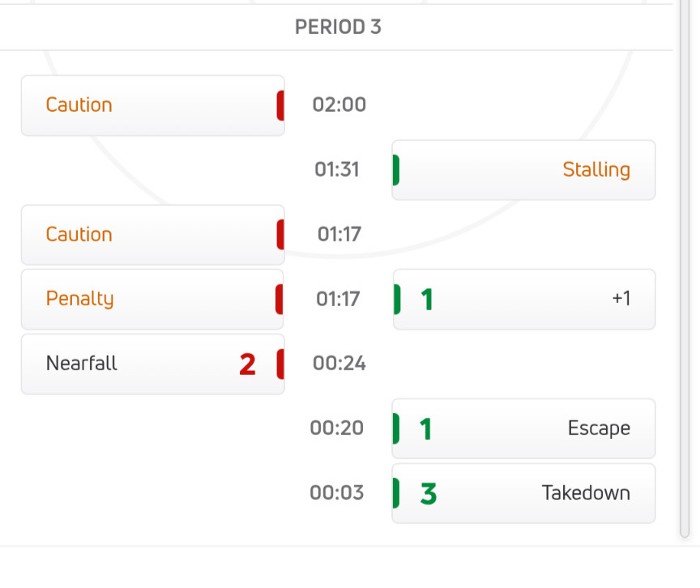Click the PERIOD 3 section header
Image resolution: width=700 pixels, height=588 pixels.
point(338,28)
